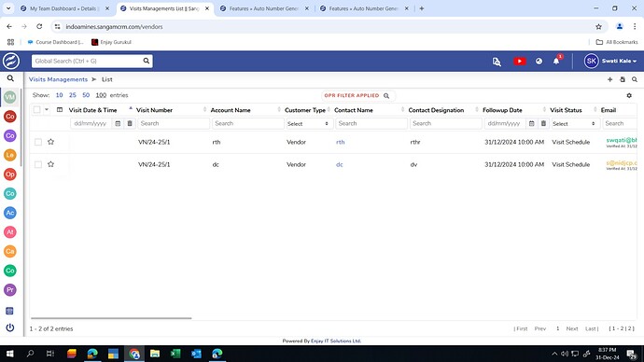The width and height of the screenshot is (644, 362).
Task: Open the dc contact name link
Action: click(339, 164)
